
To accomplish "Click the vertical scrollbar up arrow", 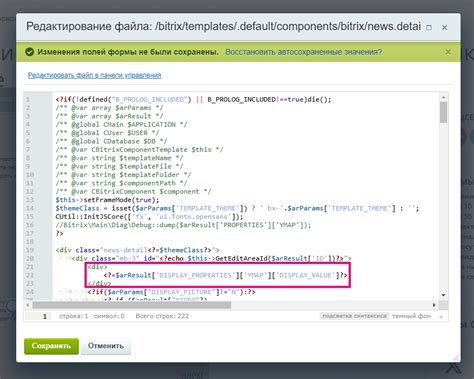I will tap(443, 97).
